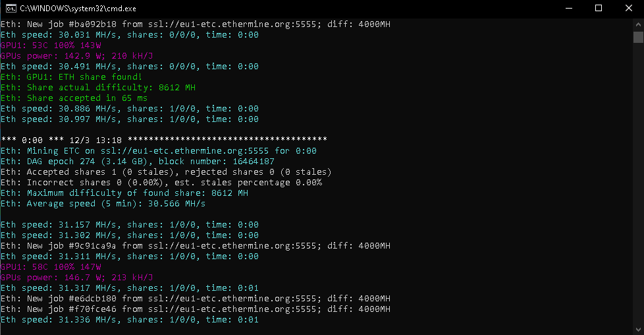Screen dimensions: 644x335
Task: Click 'Average speed (5 min)' line
Action: click(103, 204)
